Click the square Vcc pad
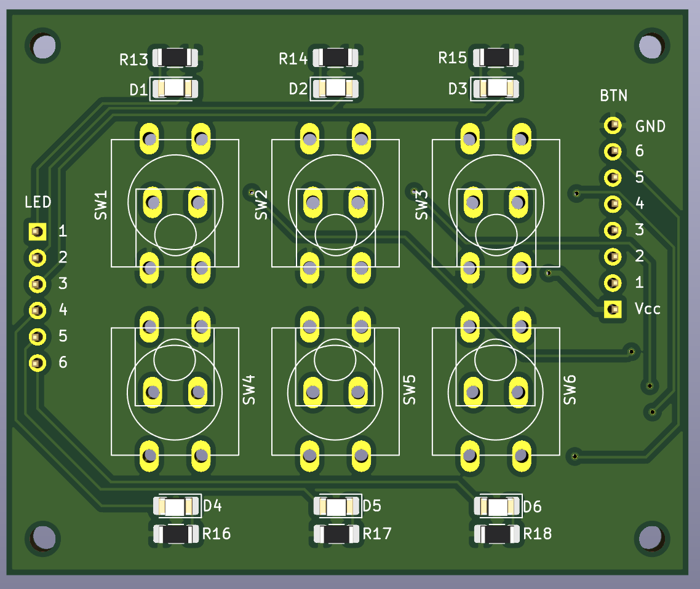 point(613,309)
